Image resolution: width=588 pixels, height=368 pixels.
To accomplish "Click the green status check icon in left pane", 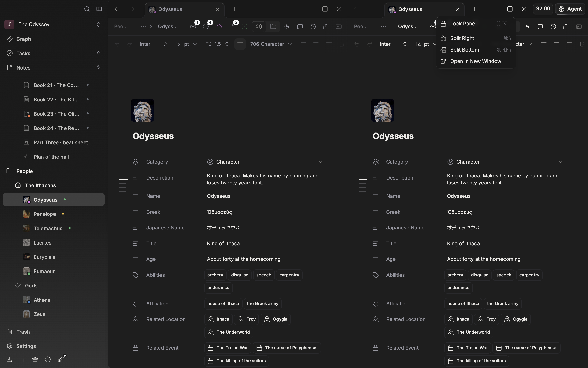I will [245, 27].
